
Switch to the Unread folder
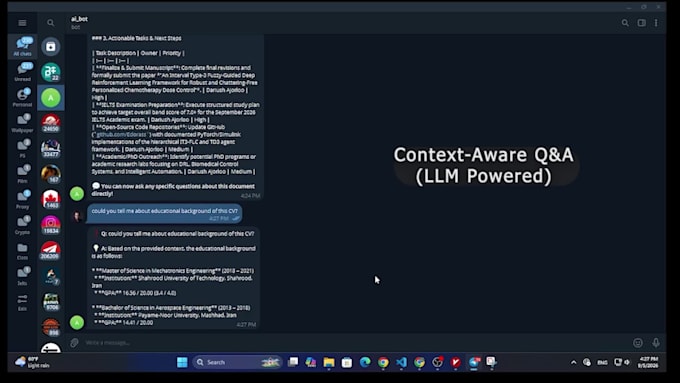point(22,72)
